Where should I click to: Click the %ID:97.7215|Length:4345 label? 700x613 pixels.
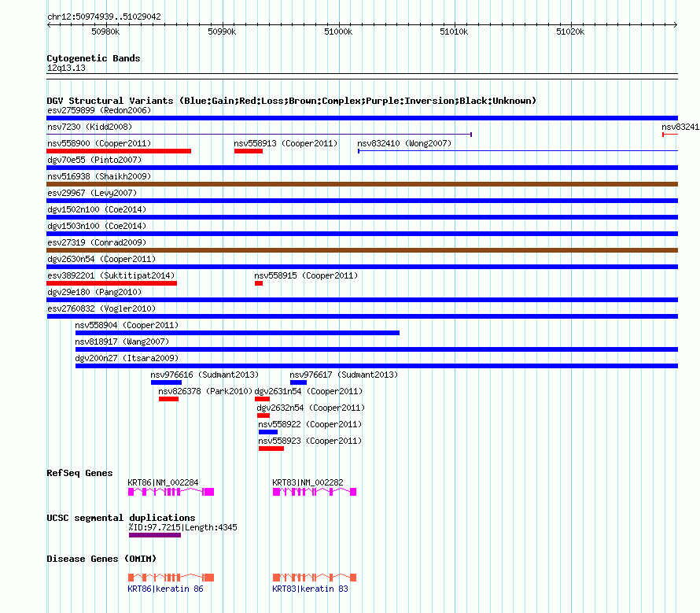pos(182,528)
